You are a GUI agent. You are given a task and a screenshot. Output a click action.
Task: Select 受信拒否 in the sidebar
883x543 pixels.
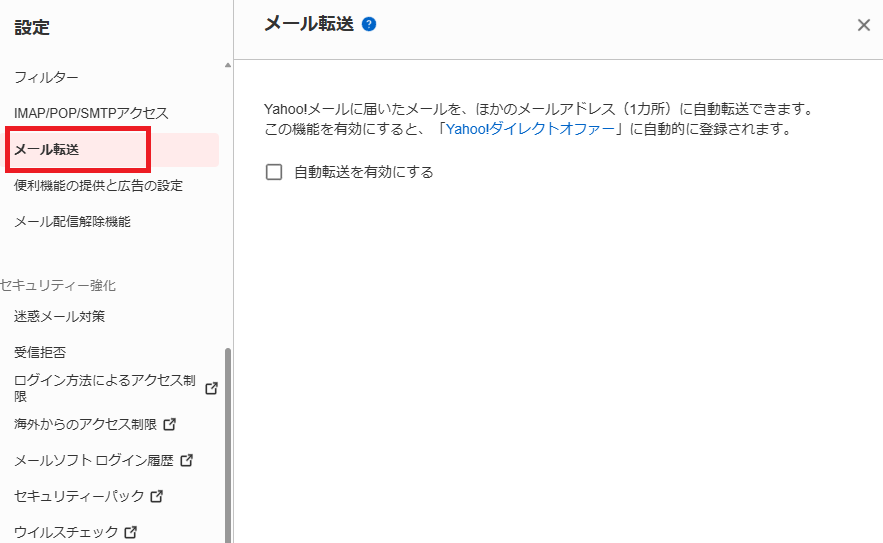coord(40,352)
